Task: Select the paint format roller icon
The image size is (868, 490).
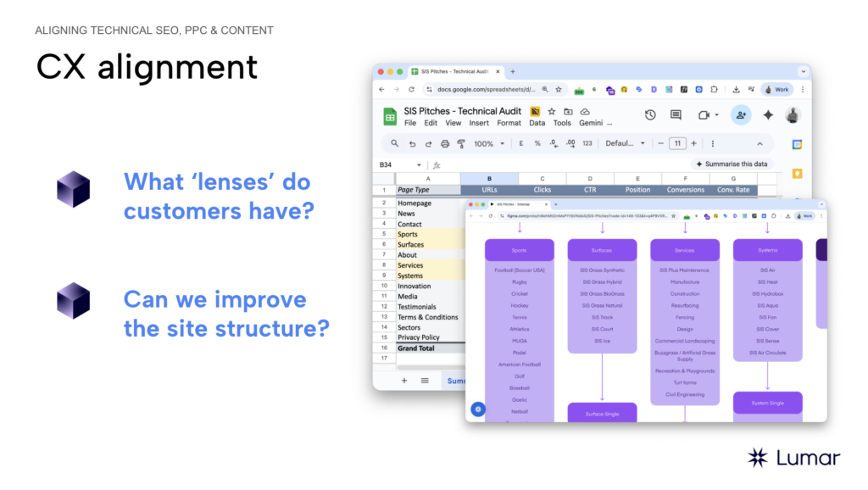Action: 461,144
